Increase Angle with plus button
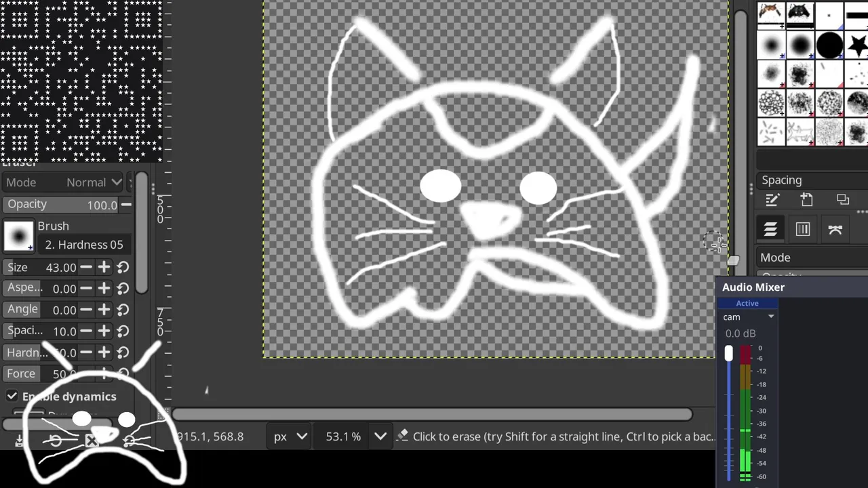Screen dimensions: 868x488 104,309
